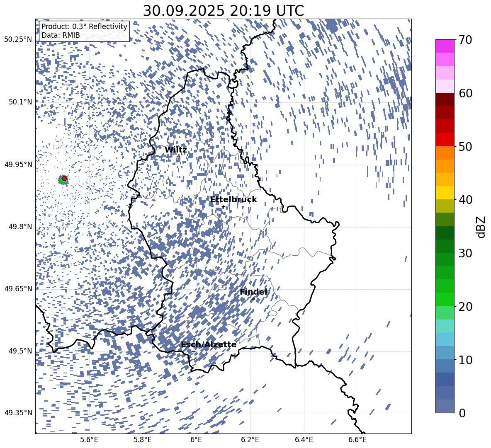Click the colorbar tick label 30
The width and height of the screenshot is (491, 448).
click(465, 253)
